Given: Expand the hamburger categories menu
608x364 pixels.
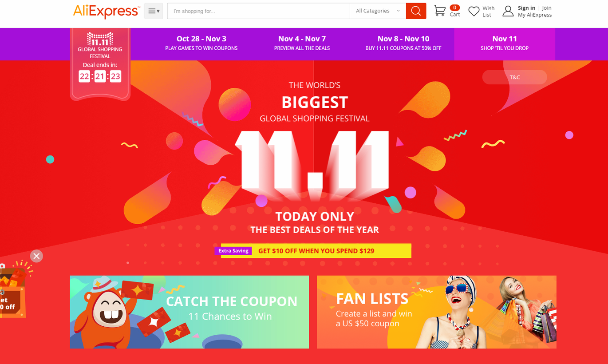Looking at the screenshot, I should click(x=154, y=11).
